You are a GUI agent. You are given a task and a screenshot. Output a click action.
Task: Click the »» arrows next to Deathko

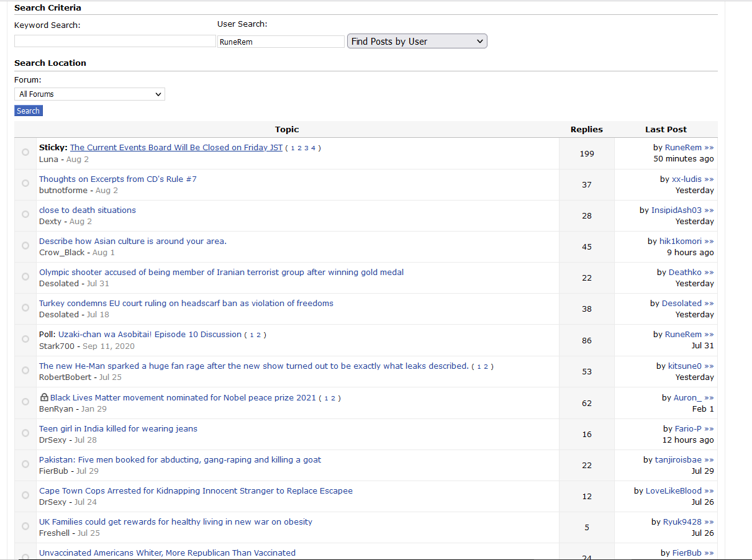pyautogui.click(x=709, y=273)
